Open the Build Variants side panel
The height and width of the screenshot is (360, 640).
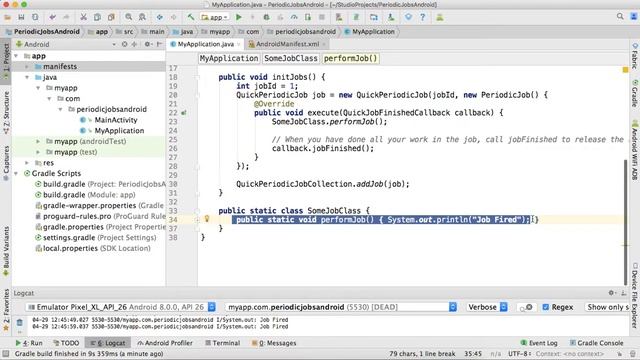[6, 251]
